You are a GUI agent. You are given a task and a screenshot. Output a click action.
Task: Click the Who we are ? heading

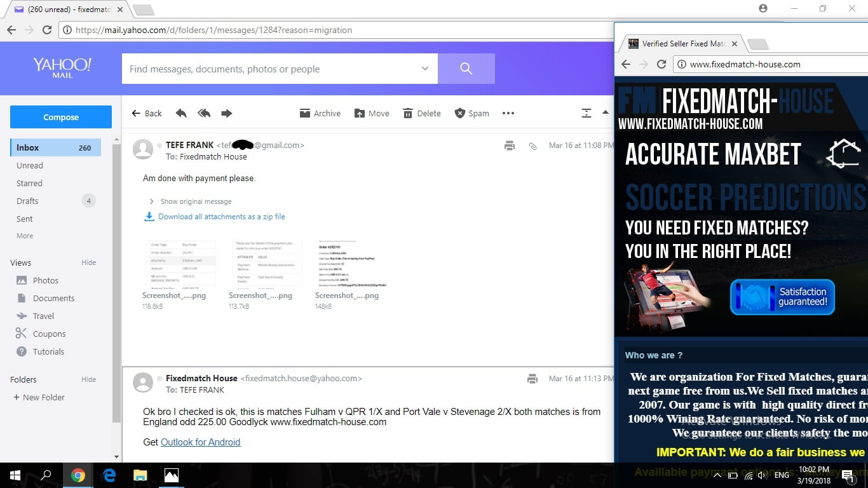(654, 355)
